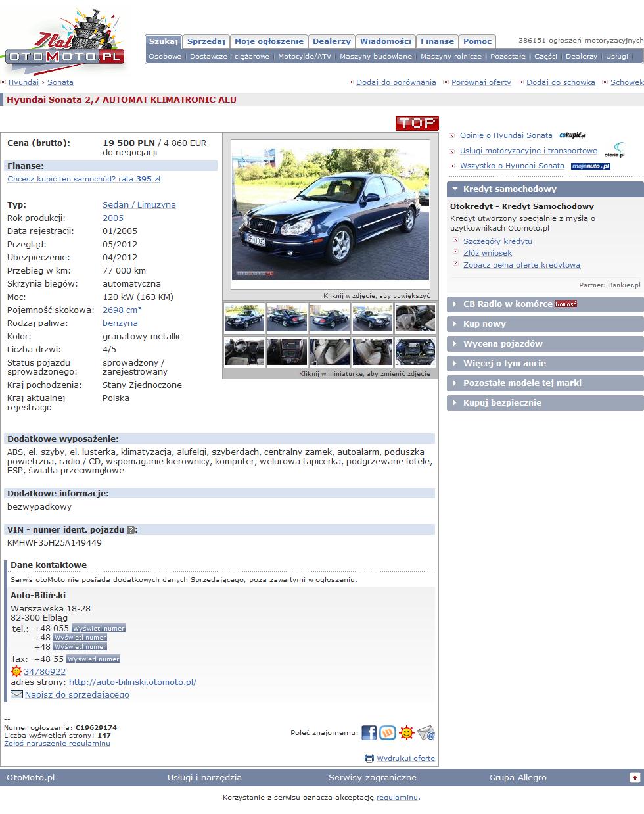The height and width of the screenshot is (814, 644).
Task: Click the Sonata breadcrumb link
Action: [x=60, y=82]
